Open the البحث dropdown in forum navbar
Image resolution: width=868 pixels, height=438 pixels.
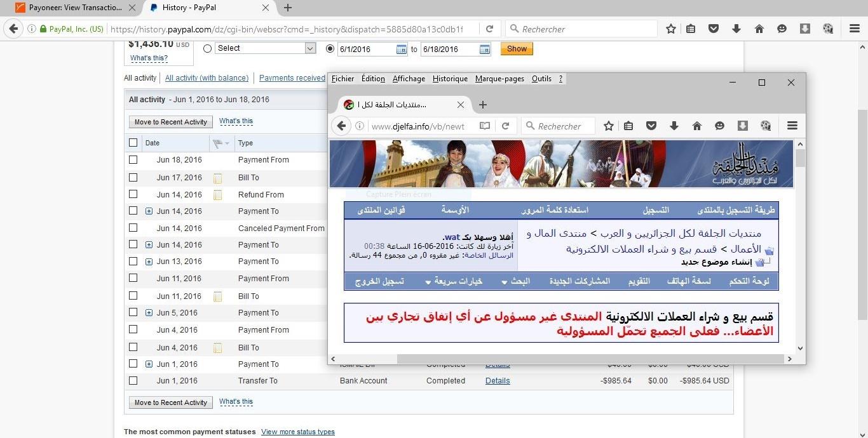(515, 281)
